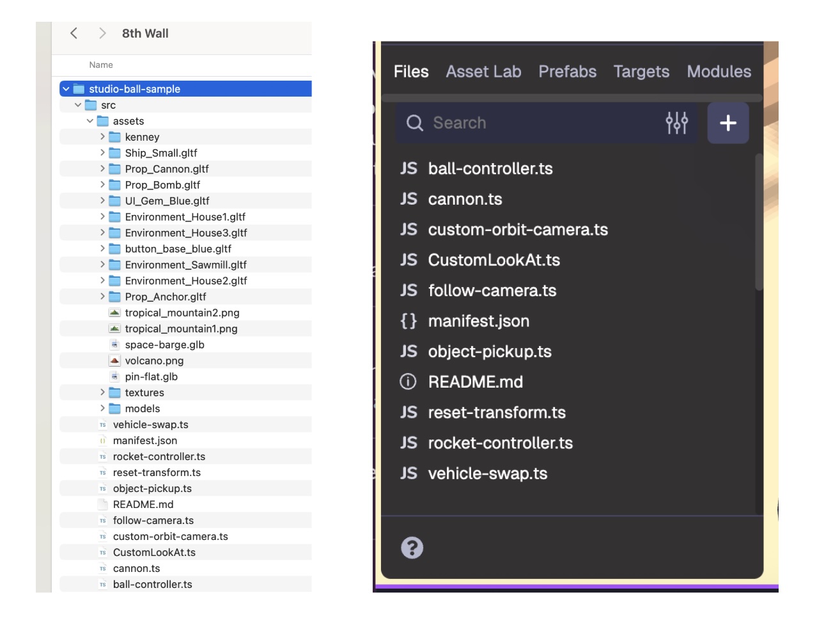
Task: Select the volcano.png file icon in Finder
Action: coord(114,361)
